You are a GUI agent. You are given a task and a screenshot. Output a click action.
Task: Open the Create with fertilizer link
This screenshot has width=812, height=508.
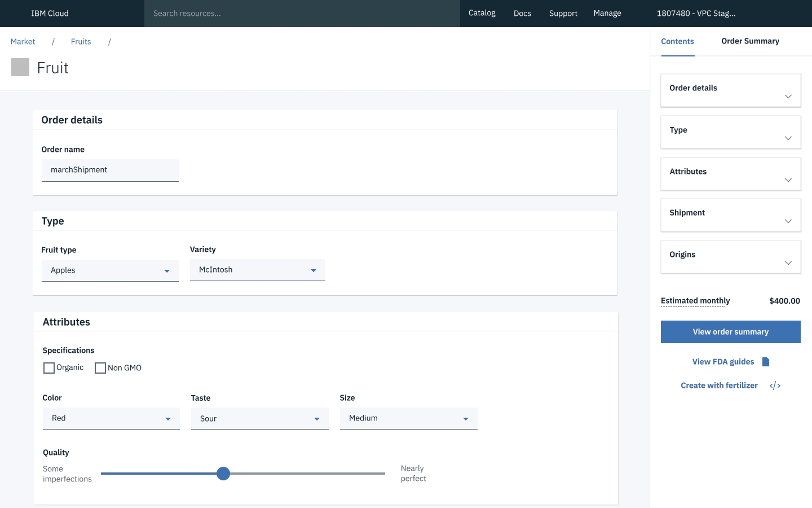pos(719,386)
